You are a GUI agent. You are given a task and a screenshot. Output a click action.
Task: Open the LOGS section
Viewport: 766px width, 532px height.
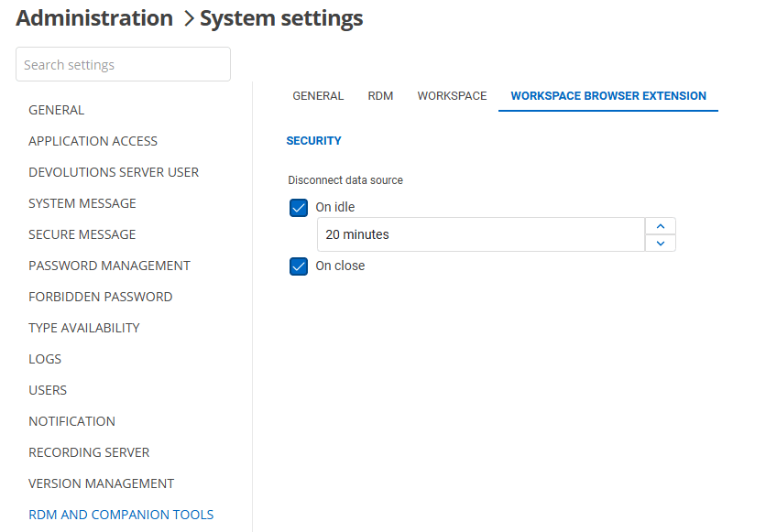pyautogui.click(x=44, y=358)
